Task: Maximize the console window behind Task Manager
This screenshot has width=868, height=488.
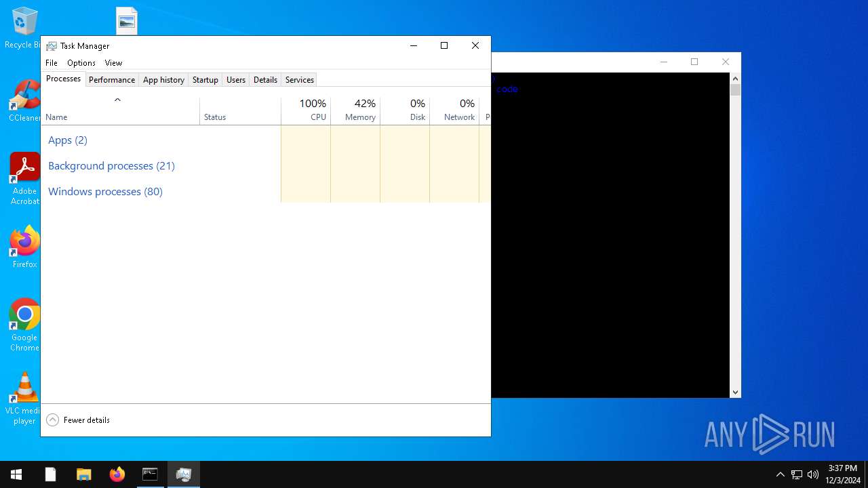Action: tap(694, 62)
